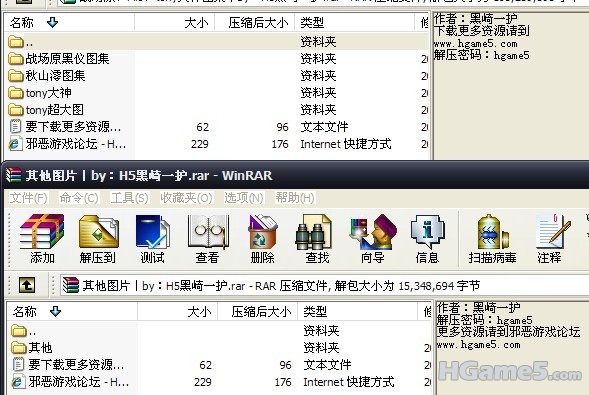Click the 查看 (View) toolbar icon
The image size is (589, 395).
207,238
